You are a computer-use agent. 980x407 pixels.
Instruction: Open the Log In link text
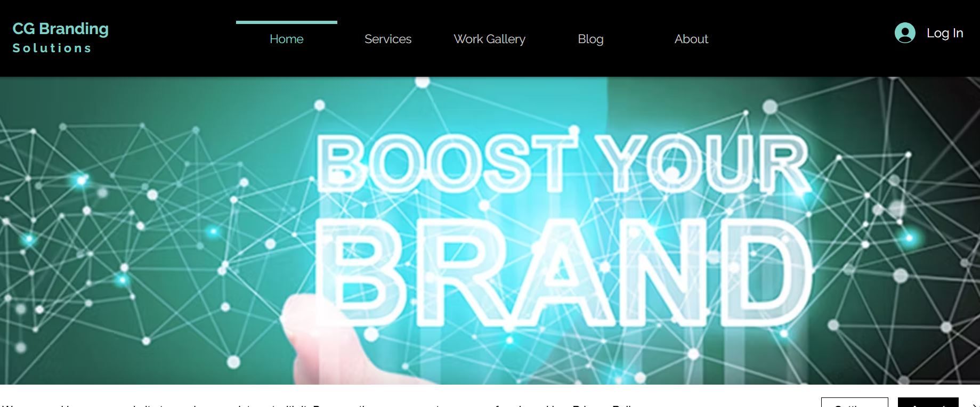[x=945, y=33]
